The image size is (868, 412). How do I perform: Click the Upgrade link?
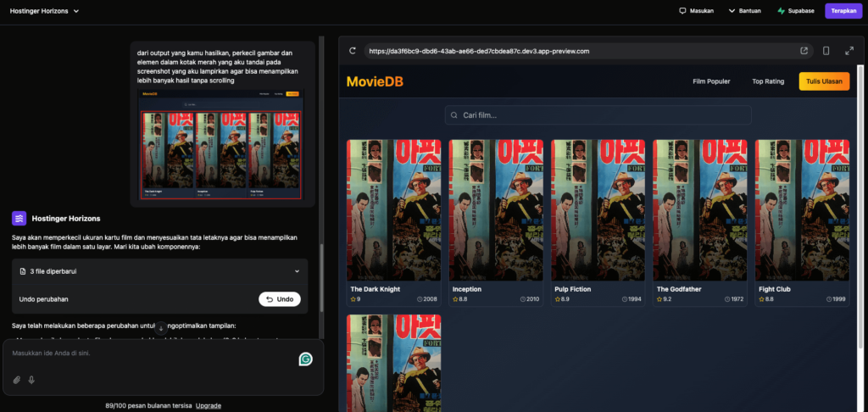(209, 405)
